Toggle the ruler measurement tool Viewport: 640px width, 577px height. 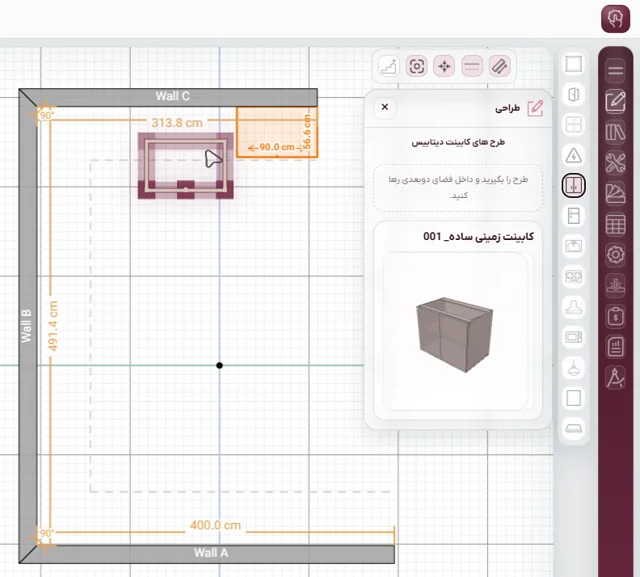coord(500,66)
